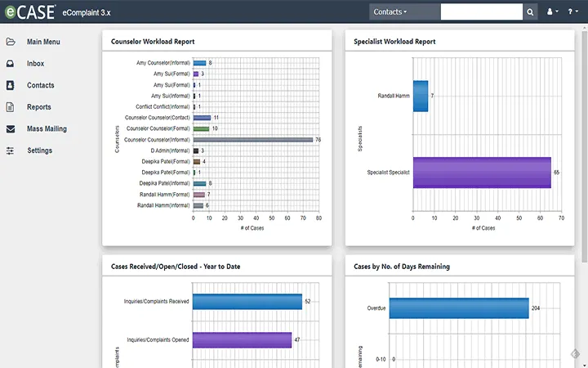Click the Counselor Counselor(Contact) bar showing 11
Viewport: 588px width, 368px height.
coord(203,118)
